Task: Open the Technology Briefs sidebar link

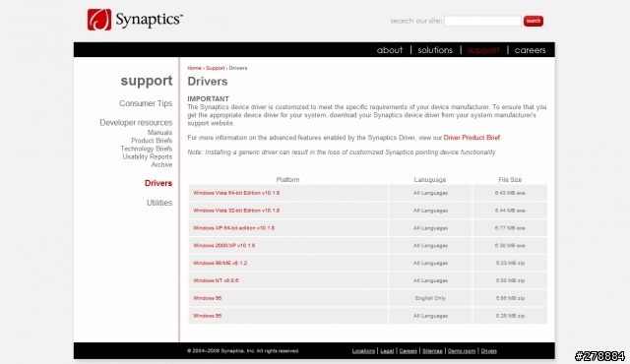Action: click(147, 149)
